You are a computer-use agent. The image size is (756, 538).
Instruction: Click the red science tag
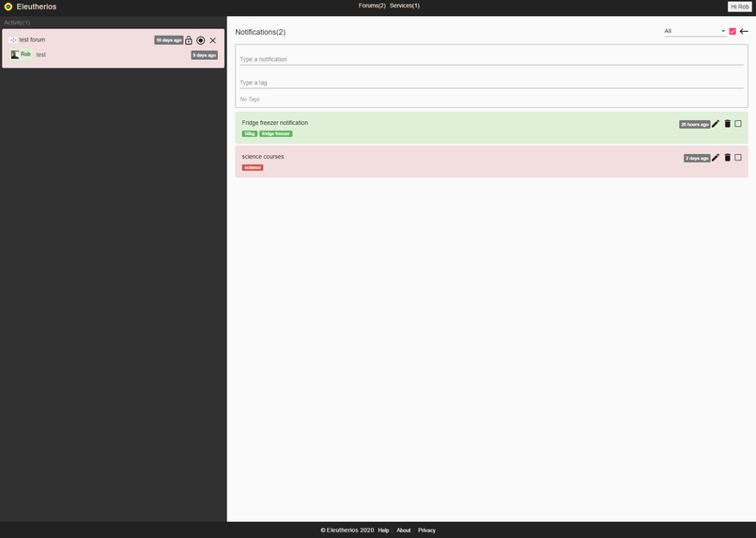pos(253,167)
